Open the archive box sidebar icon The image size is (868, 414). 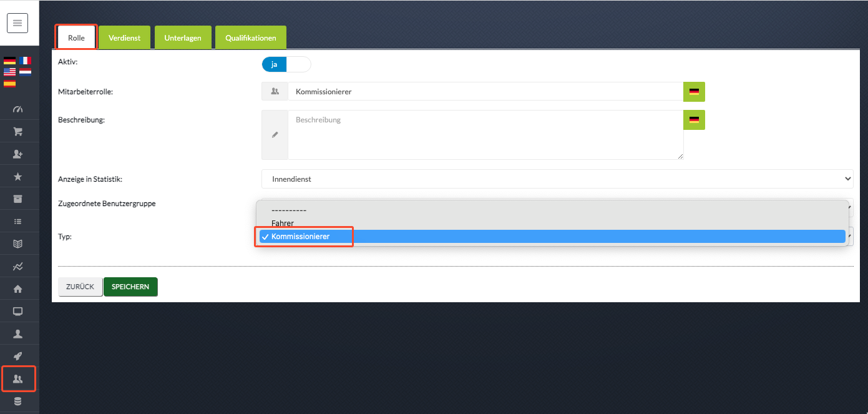click(x=18, y=199)
